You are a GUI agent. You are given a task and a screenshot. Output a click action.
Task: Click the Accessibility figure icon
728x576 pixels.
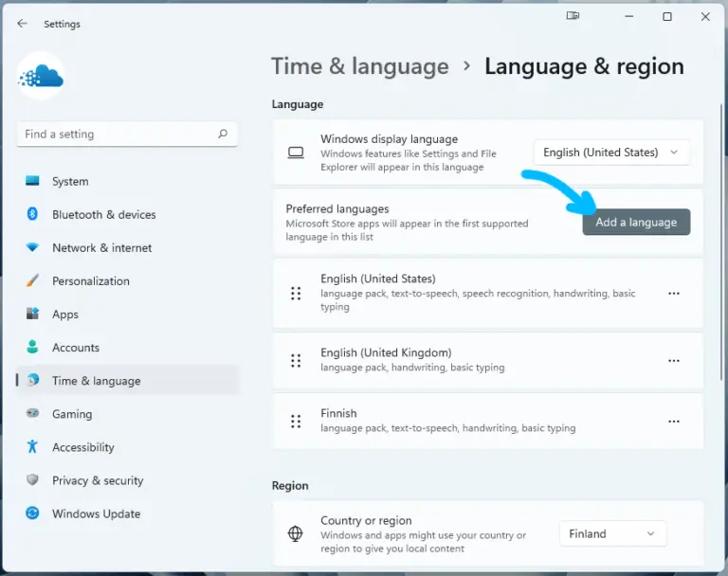coord(32,446)
